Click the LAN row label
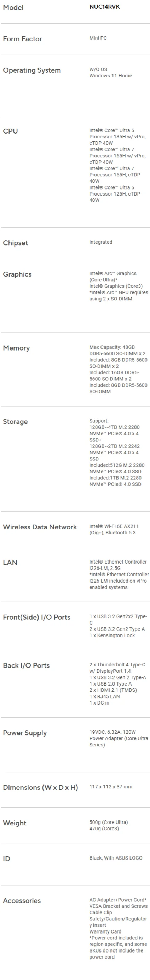The image size is (150, 980). pos(10,562)
